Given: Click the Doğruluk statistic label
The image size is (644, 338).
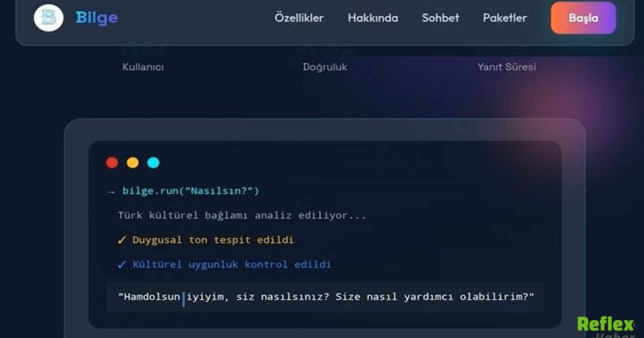Looking at the screenshot, I should (325, 68).
